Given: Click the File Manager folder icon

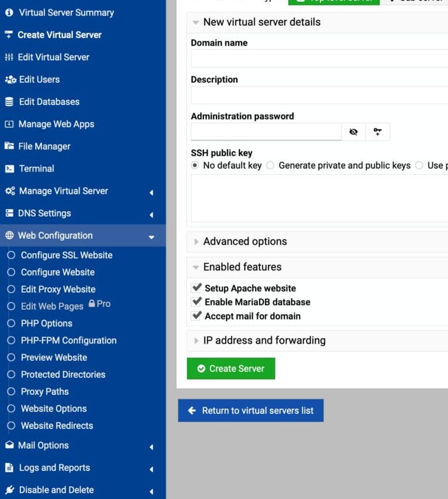Looking at the screenshot, I should [9, 146].
